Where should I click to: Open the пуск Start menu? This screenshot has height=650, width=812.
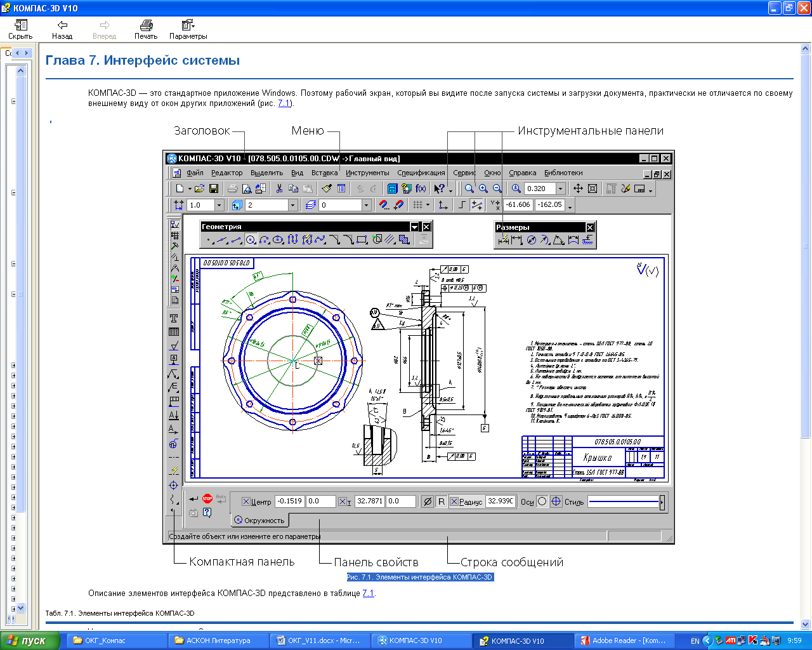click(x=30, y=640)
